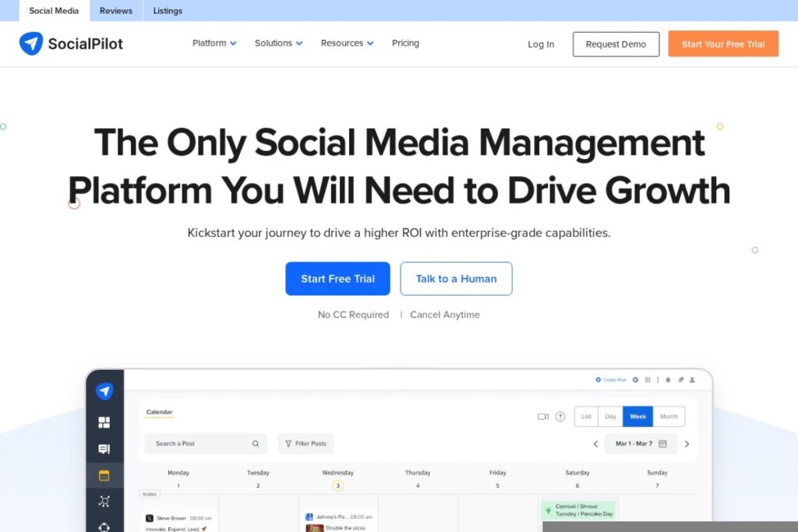The height and width of the screenshot is (532, 798).
Task: Click the Monday column header
Action: (x=178, y=473)
